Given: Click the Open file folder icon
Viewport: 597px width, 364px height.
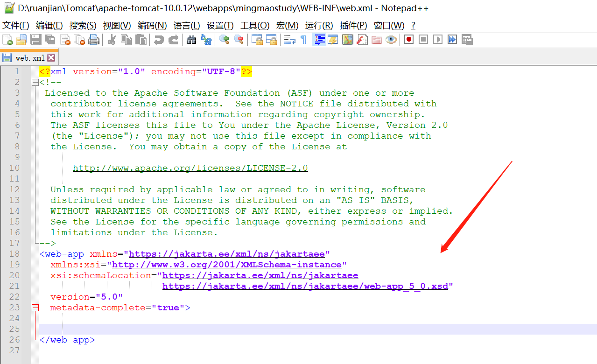Looking at the screenshot, I should coord(21,40).
